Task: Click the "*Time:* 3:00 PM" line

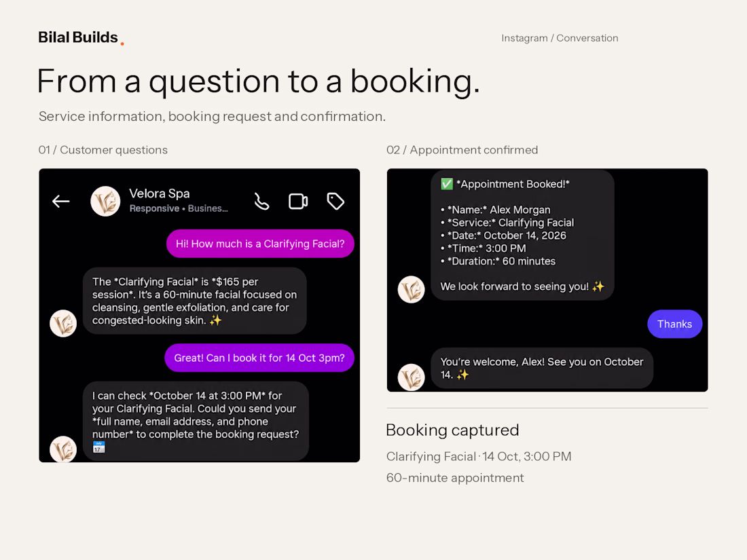Action: click(484, 248)
